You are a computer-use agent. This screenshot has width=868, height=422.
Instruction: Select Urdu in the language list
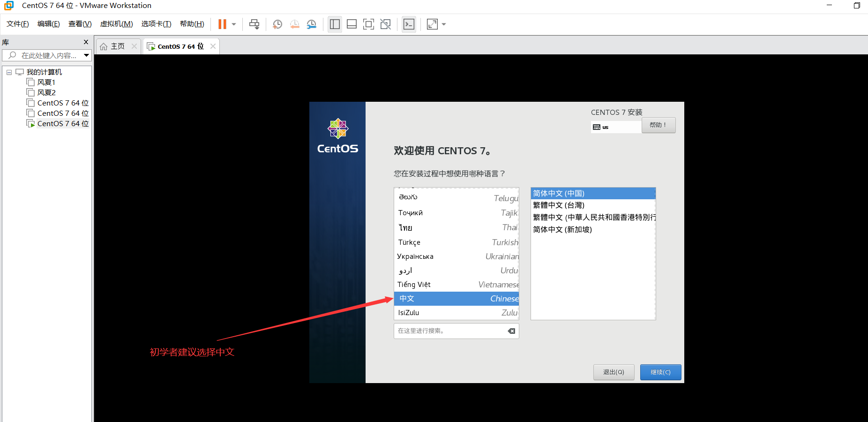tap(456, 271)
